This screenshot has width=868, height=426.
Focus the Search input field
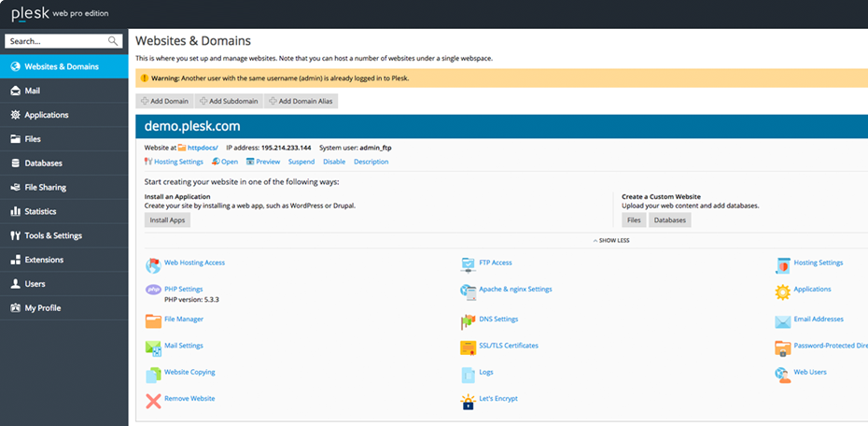tap(56, 41)
